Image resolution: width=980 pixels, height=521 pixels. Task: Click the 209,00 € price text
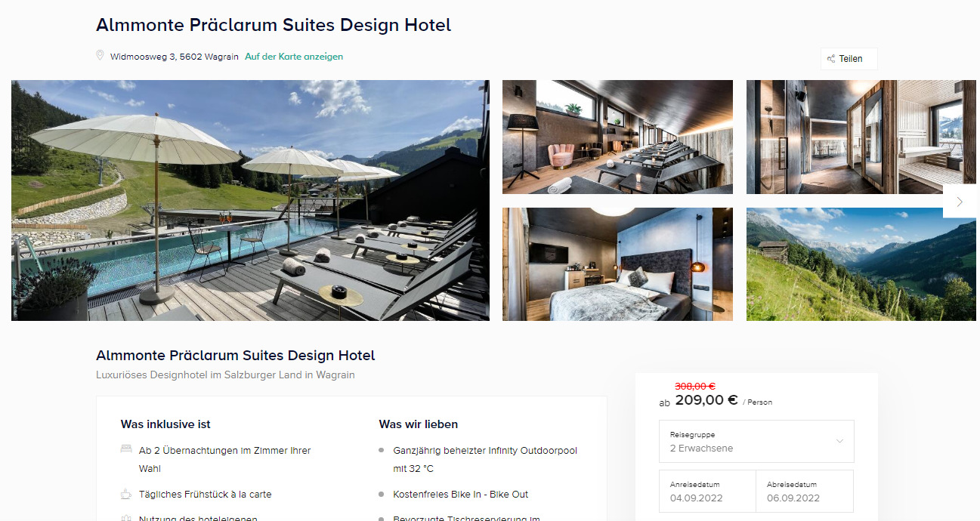[x=706, y=400]
